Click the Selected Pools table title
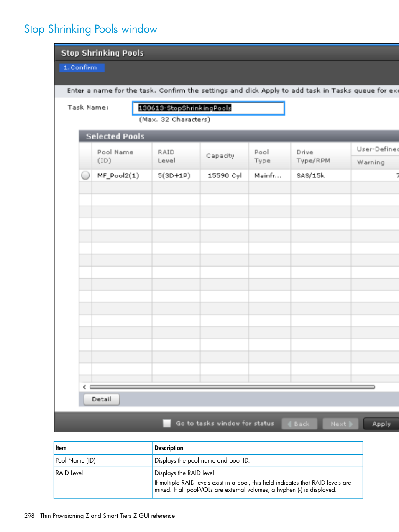Viewport: 399px width, 532px height. (x=115, y=136)
